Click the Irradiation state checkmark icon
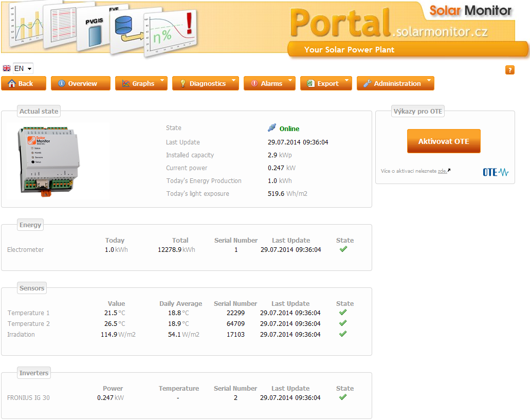Screen dimensions: 530x420 (x=343, y=334)
